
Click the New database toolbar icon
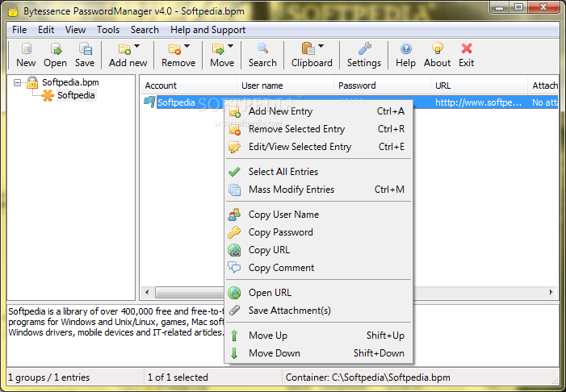[x=26, y=48]
